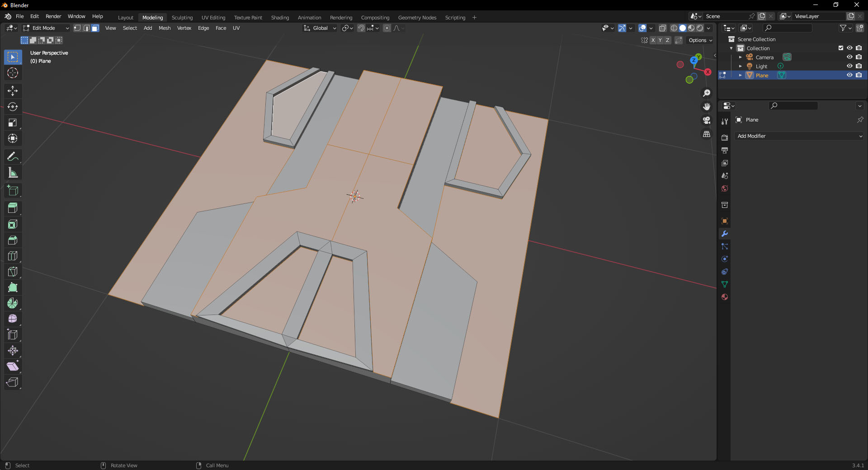Click the X axis in navigation gizmo

[708, 72]
